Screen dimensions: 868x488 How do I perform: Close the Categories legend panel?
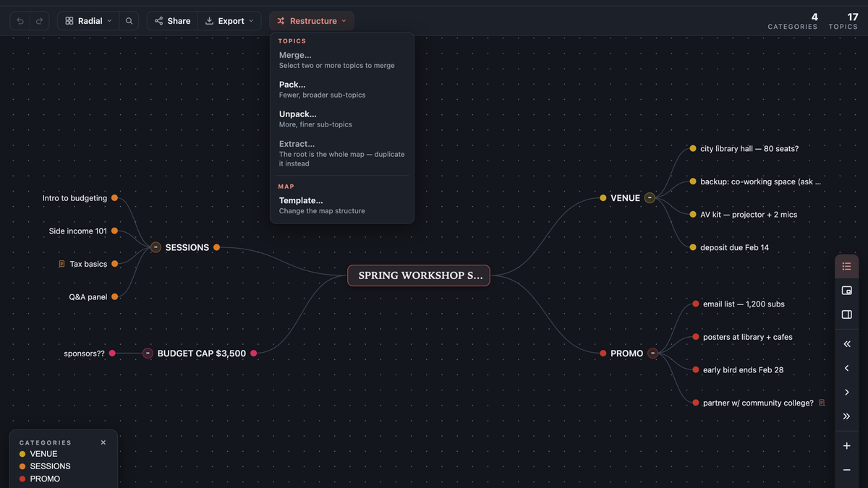[103, 442]
